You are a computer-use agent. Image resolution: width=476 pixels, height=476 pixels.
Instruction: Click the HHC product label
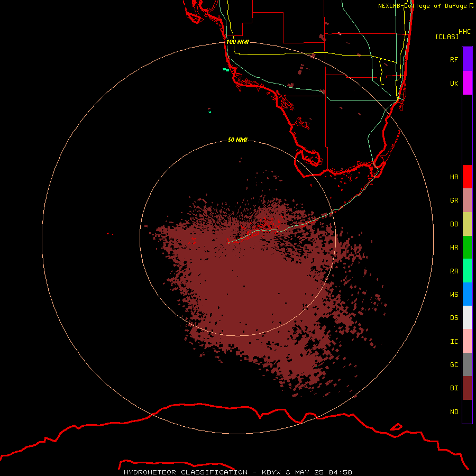click(464, 32)
